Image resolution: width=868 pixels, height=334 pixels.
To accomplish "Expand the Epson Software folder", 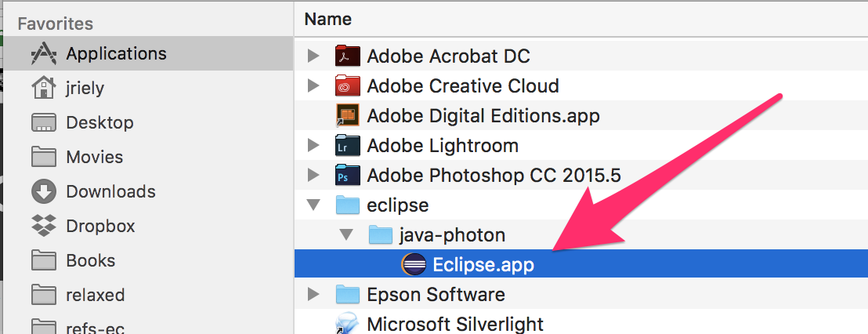I will [x=314, y=295].
